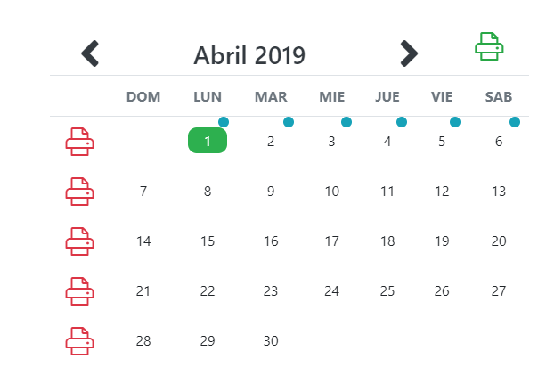Image resolution: width=538 pixels, height=392 pixels.
Task: Click the blue event dot above day 4
Action: [x=402, y=122]
